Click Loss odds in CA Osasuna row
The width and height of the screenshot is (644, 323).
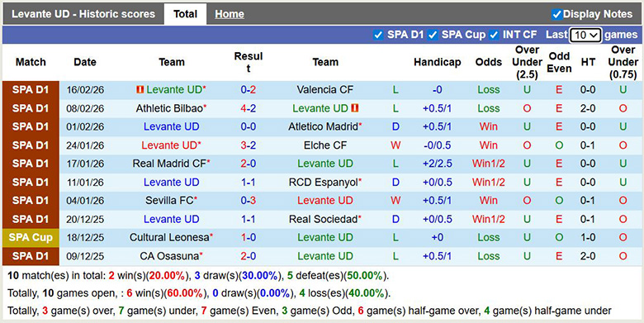coord(488,256)
